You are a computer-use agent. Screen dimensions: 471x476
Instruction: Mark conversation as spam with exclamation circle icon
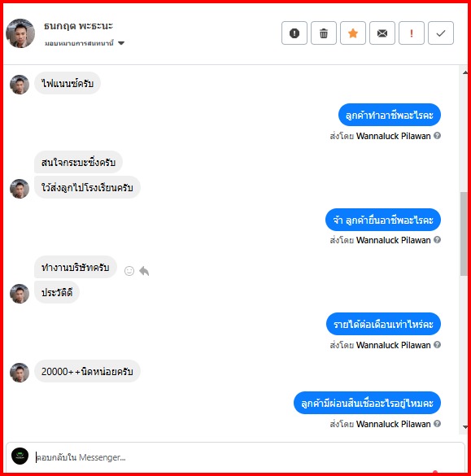294,33
